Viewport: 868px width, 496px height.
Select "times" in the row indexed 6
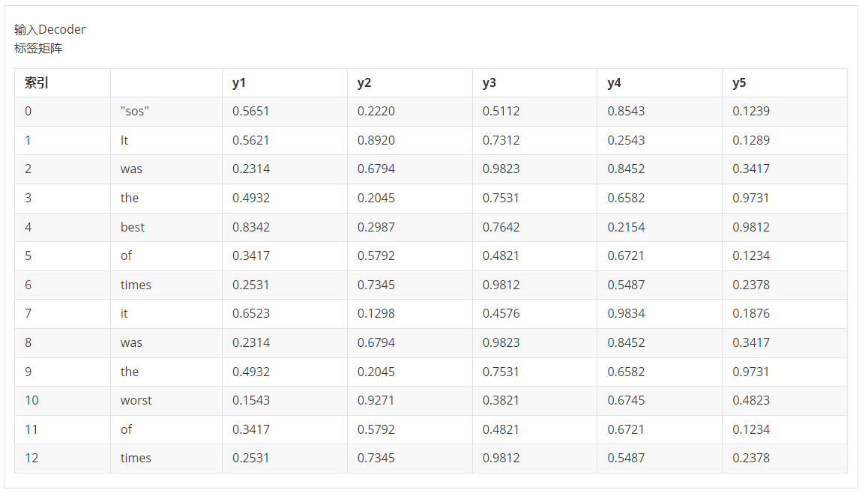tap(136, 285)
